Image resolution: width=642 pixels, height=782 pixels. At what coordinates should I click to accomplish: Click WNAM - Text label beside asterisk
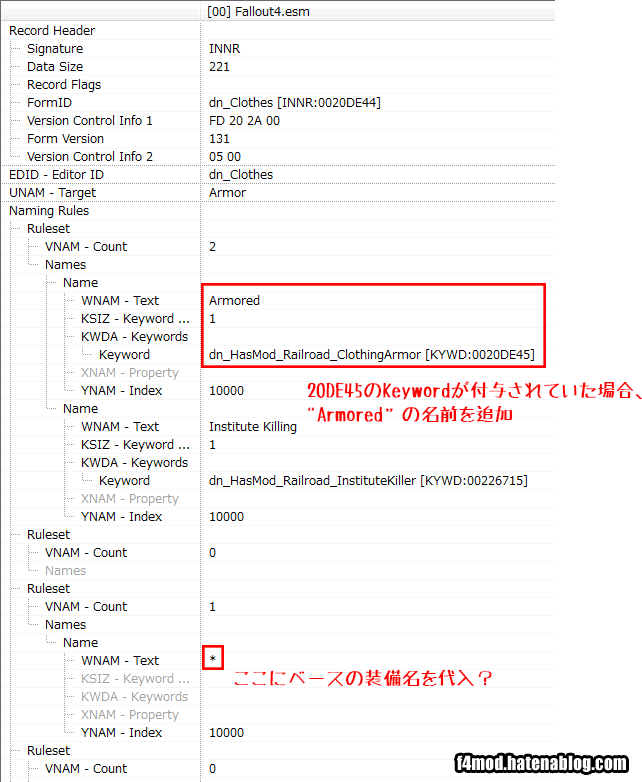[120, 660]
